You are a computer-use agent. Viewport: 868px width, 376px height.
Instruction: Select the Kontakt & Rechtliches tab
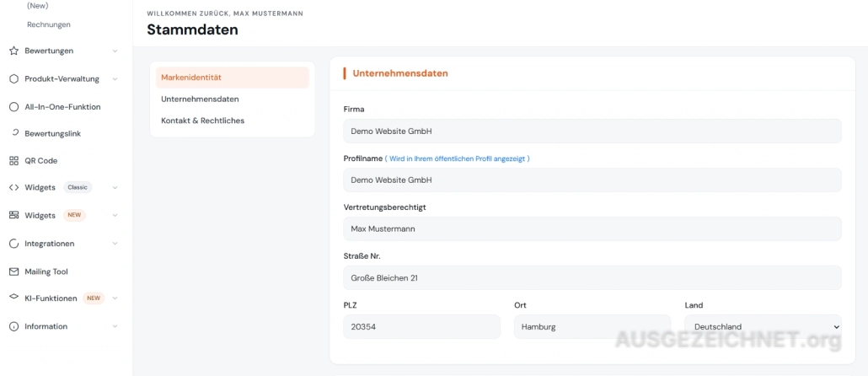[x=232, y=121]
